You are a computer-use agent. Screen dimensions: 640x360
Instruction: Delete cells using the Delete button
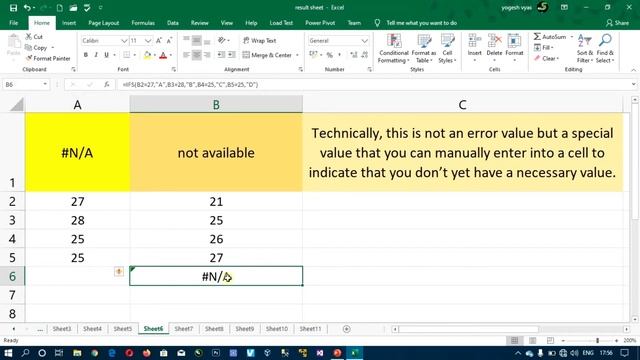pos(494,49)
